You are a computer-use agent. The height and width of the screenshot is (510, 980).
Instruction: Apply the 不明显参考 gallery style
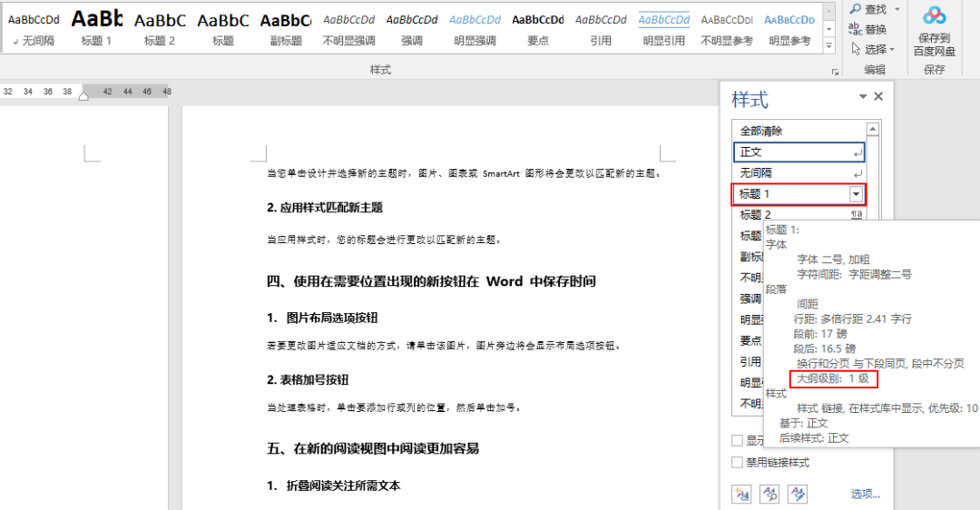click(727, 29)
